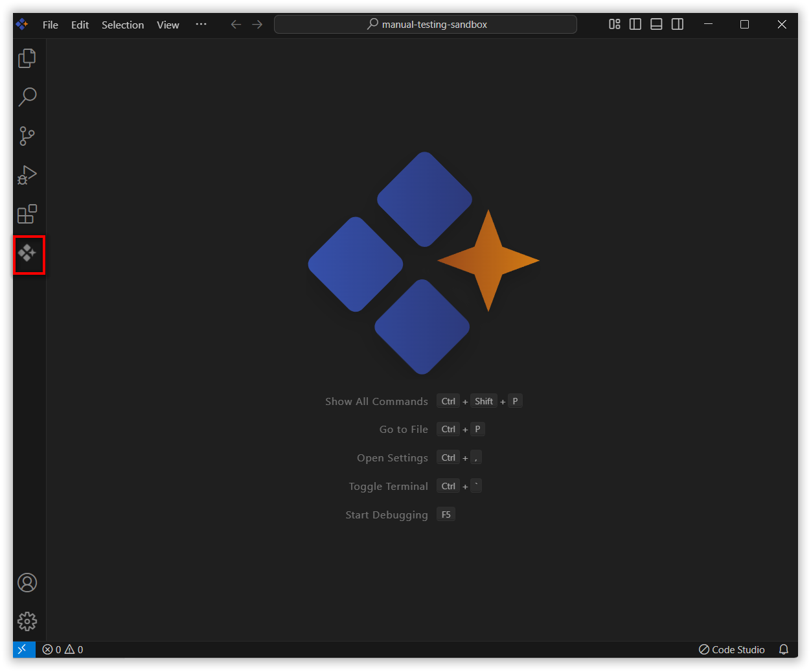The width and height of the screenshot is (811, 672).
Task: Open the Edit menu
Action: (80, 25)
